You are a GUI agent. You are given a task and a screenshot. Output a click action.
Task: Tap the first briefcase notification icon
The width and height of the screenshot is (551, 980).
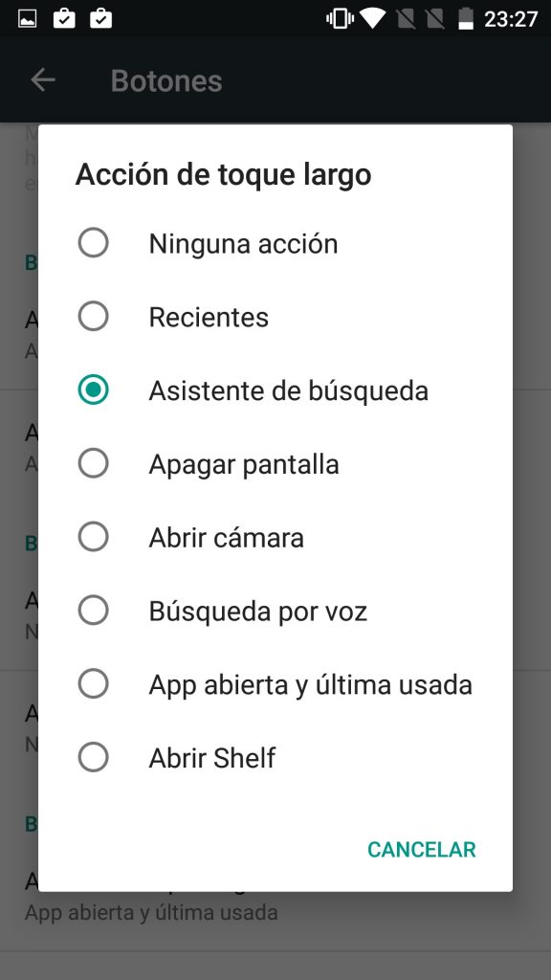64,18
